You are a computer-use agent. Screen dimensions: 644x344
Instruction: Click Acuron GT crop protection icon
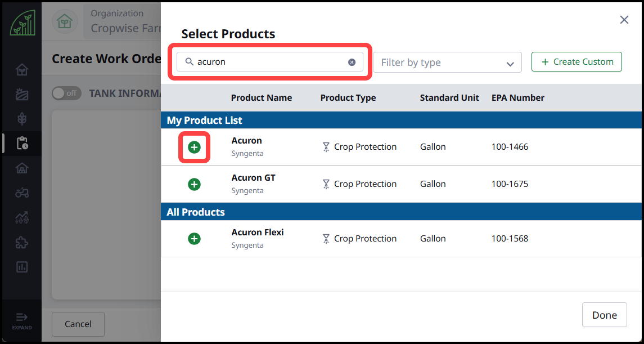click(x=326, y=184)
